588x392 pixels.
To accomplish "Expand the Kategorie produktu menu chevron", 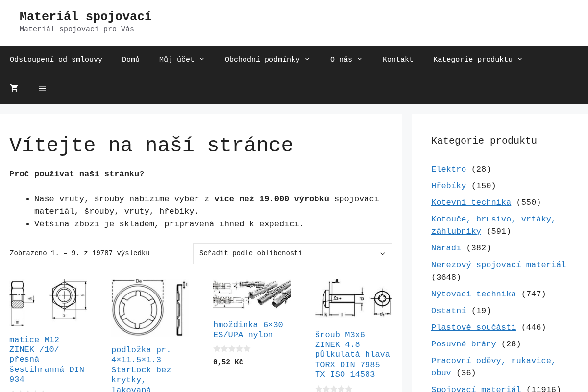I will 520,59.
